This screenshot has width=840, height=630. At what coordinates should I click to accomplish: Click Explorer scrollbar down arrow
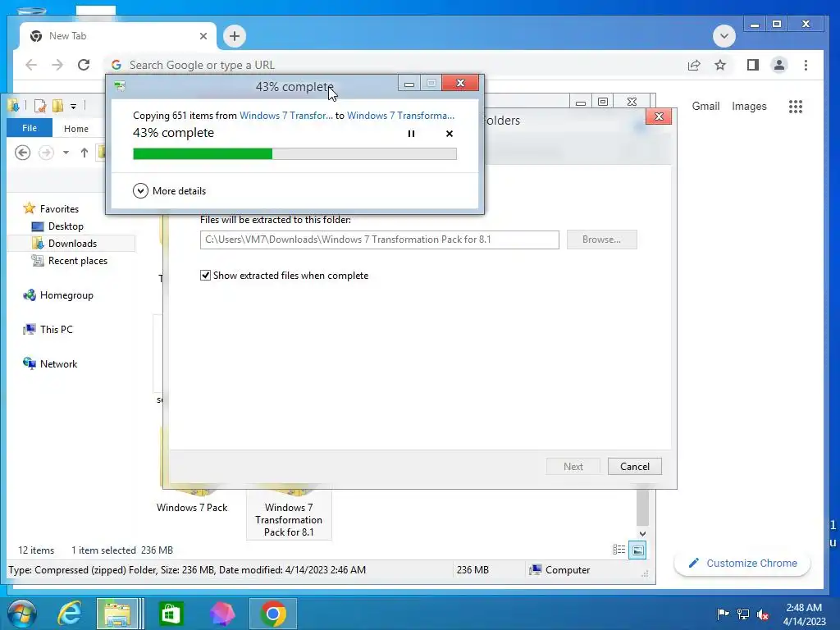(x=642, y=533)
